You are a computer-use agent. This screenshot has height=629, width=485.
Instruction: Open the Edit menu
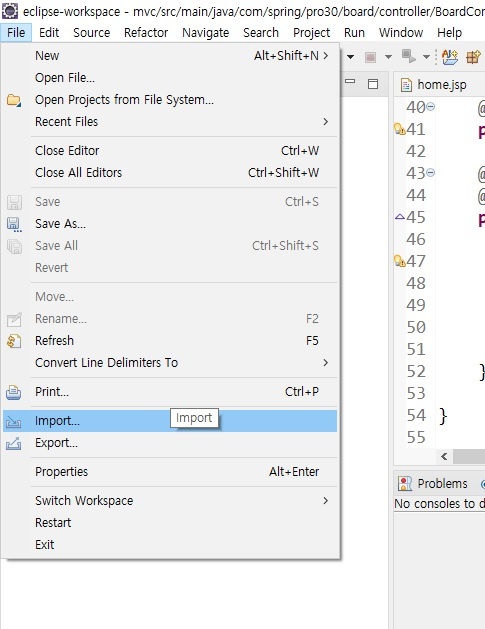pos(49,32)
